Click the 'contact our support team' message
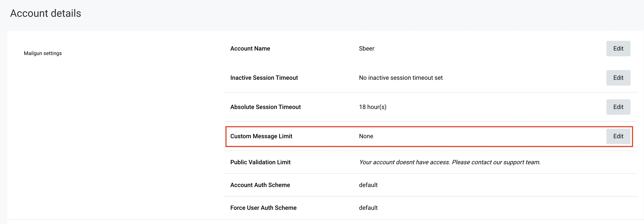 449,162
